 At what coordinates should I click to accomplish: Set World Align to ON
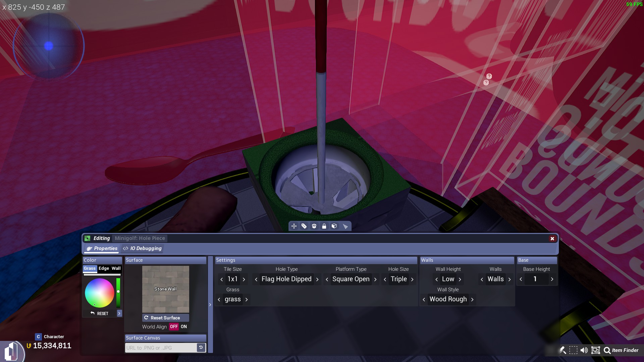tap(184, 327)
